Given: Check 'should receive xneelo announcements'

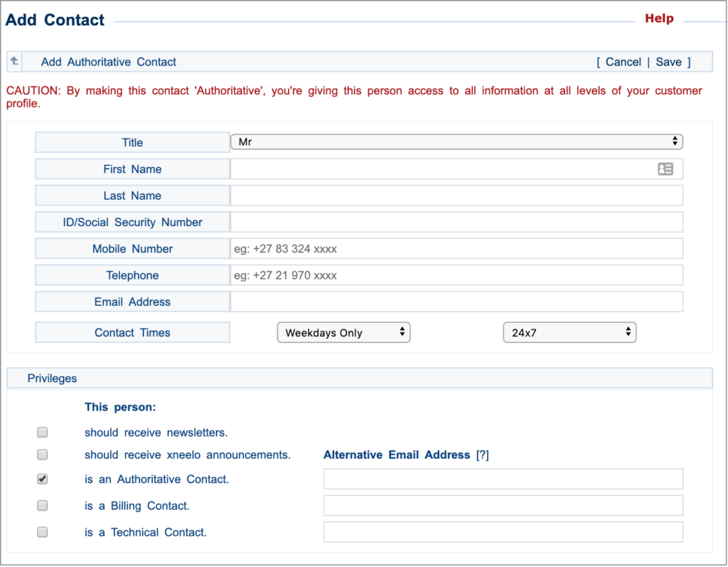Looking at the screenshot, I should (x=42, y=455).
